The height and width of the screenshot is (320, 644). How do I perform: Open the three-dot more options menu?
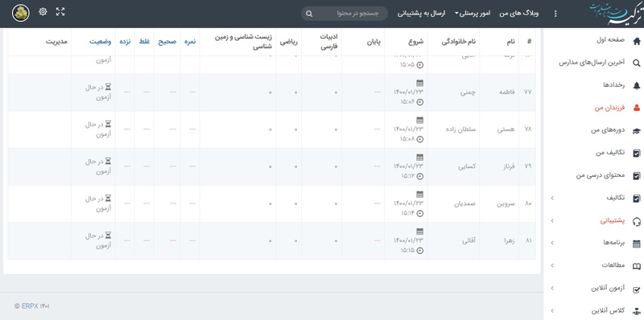click(555, 14)
